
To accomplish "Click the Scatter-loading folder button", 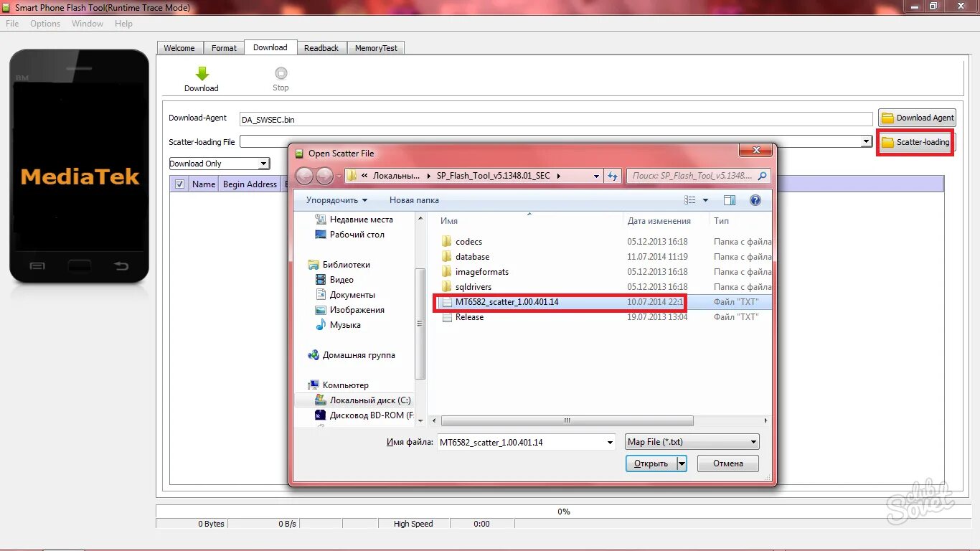I will (x=915, y=142).
